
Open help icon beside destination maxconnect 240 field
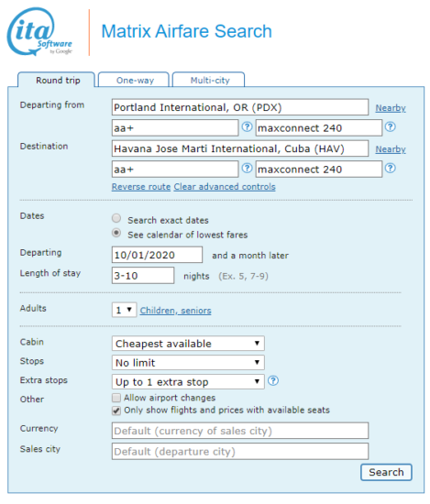pyautogui.click(x=391, y=168)
